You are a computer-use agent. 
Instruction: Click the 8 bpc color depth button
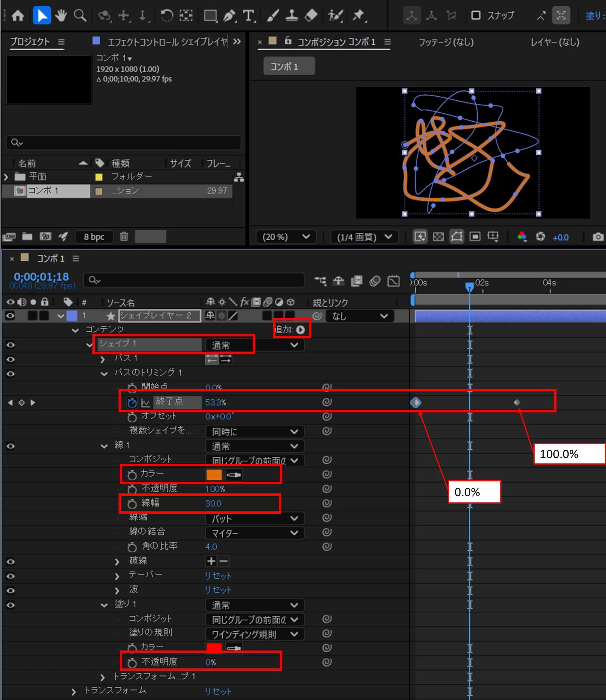pyautogui.click(x=94, y=237)
